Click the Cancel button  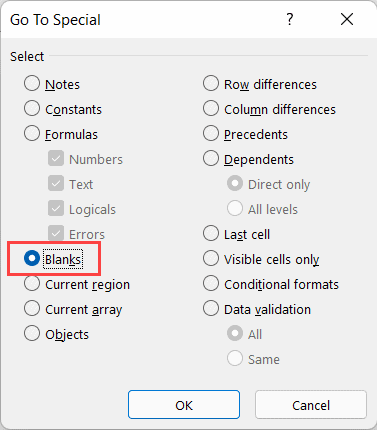[x=311, y=405]
